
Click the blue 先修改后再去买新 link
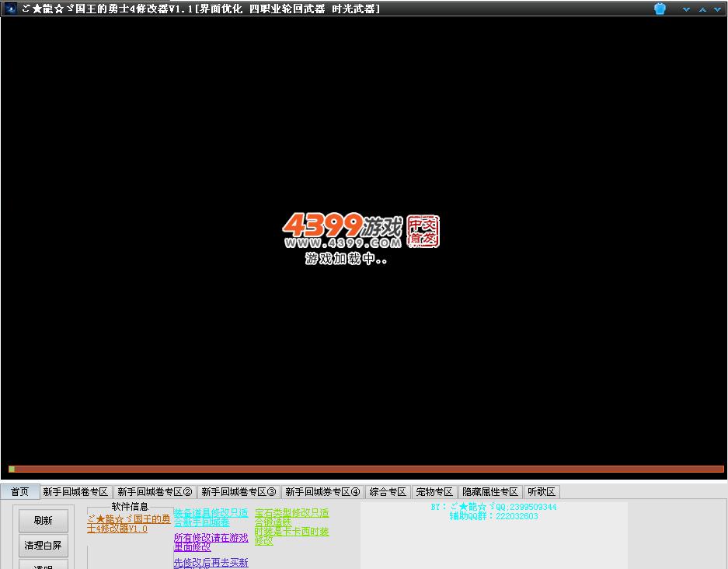pos(211,563)
